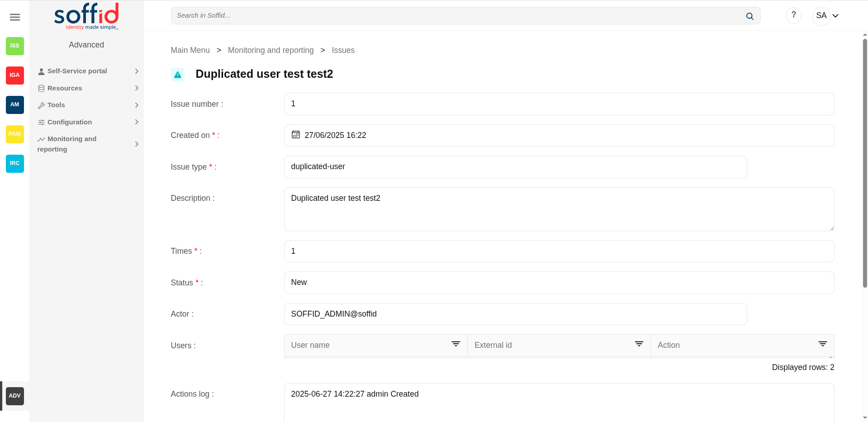
Task: Open the SA user account dropdown
Action: 827,16
